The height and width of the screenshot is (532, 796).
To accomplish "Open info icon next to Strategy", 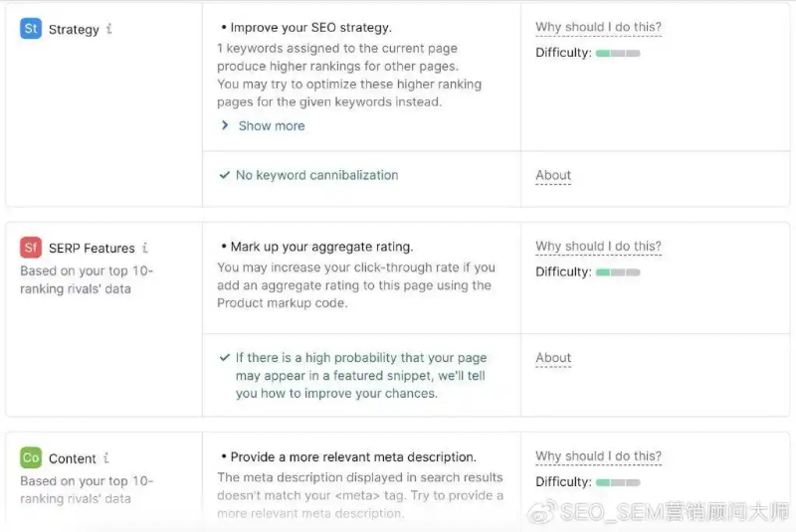I will 109,29.
